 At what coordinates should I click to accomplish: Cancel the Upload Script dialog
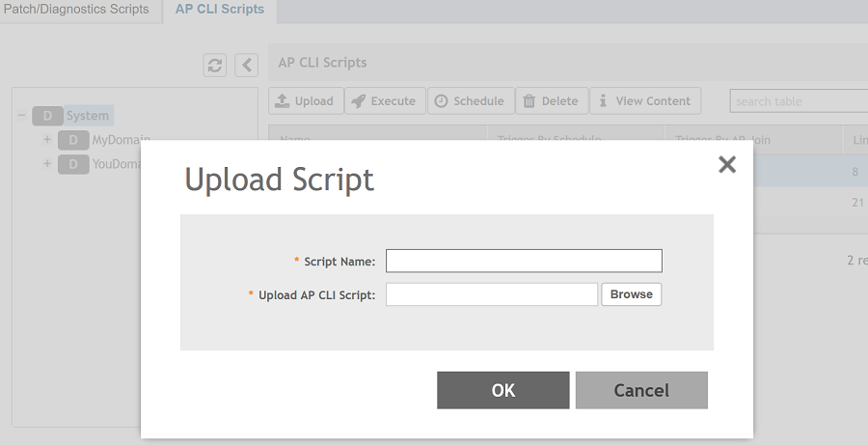tap(641, 390)
